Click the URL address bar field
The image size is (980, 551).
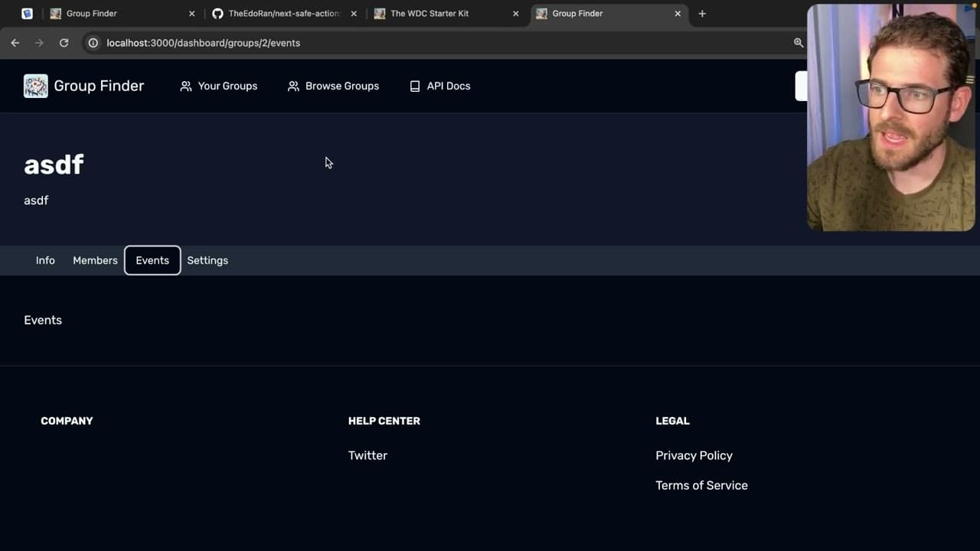(x=444, y=43)
